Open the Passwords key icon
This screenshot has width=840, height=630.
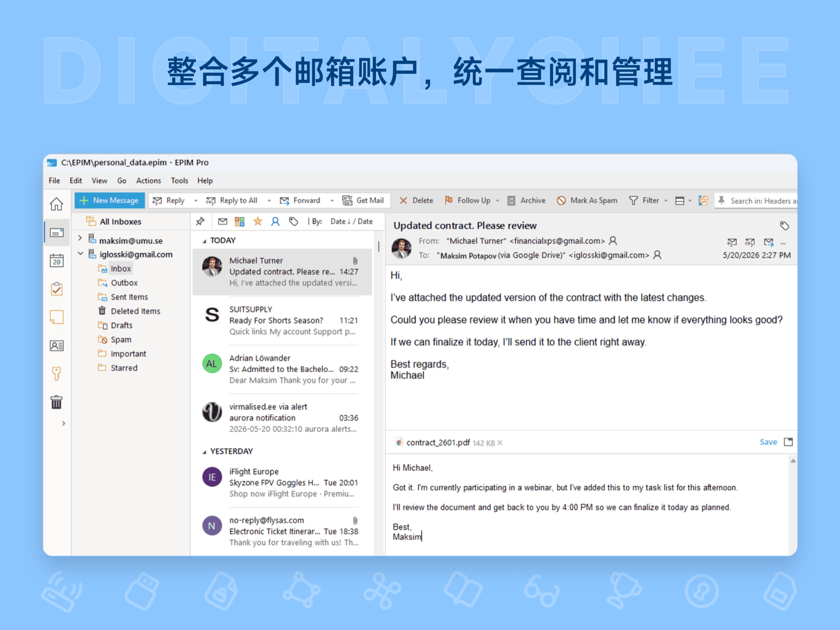coord(56,373)
